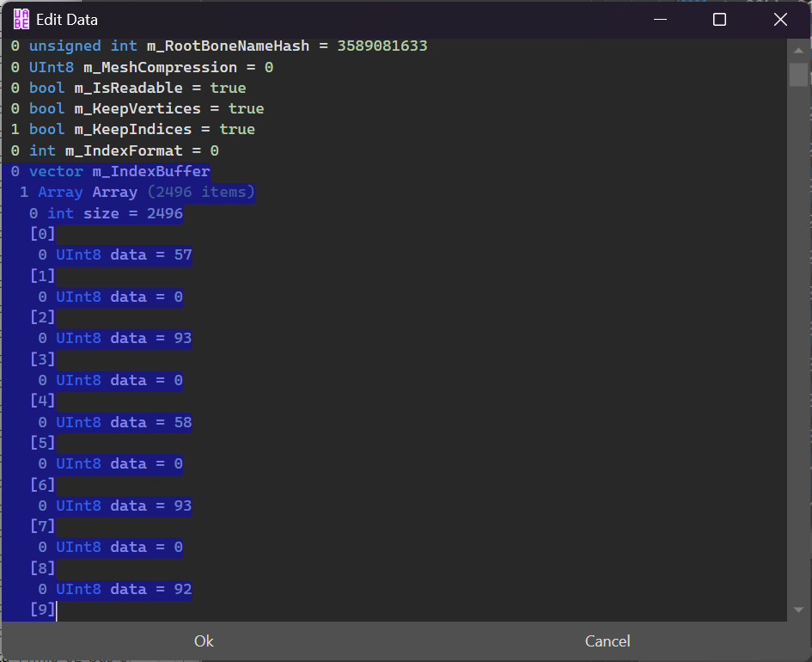Click the m_IsReadable = true line
Image resolution: width=812 pixels, height=662 pixels.
pyautogui.click(x=137, y=88)
